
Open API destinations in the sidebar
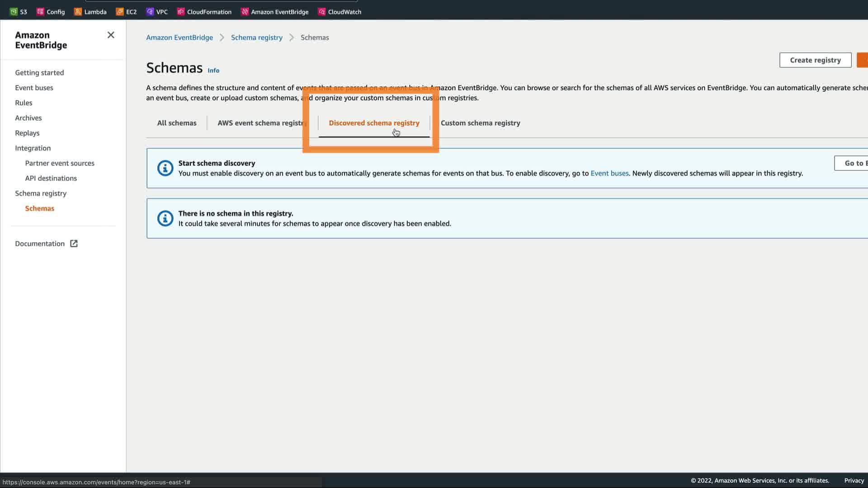pos(51,178)
